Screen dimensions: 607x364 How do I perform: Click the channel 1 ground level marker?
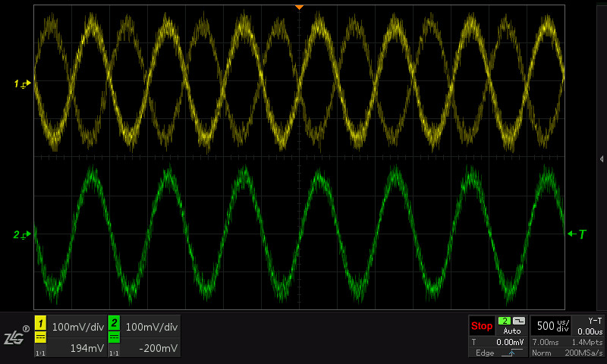click(23, 83)
